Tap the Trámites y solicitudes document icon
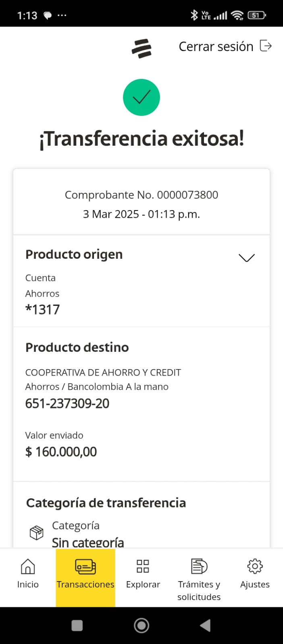Image resolution: width=283 pixels, height=644 pixels. pyautogui.click(x=199, y=566)
